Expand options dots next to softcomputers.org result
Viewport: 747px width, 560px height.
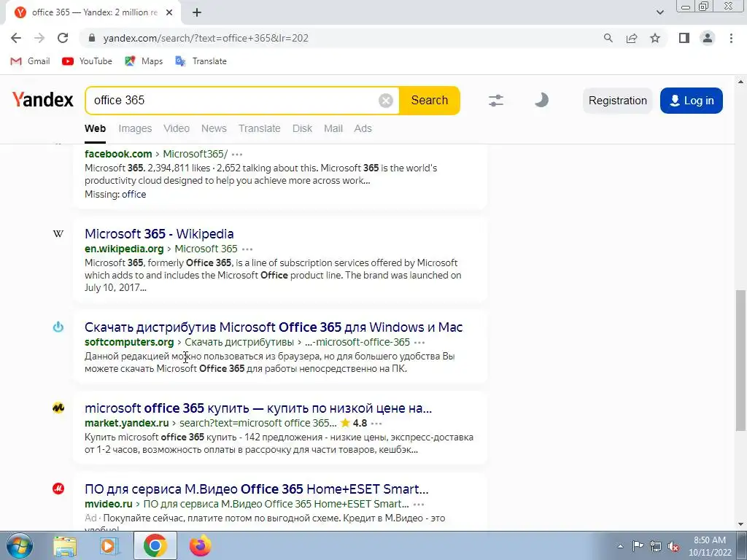tap(419, 343)
